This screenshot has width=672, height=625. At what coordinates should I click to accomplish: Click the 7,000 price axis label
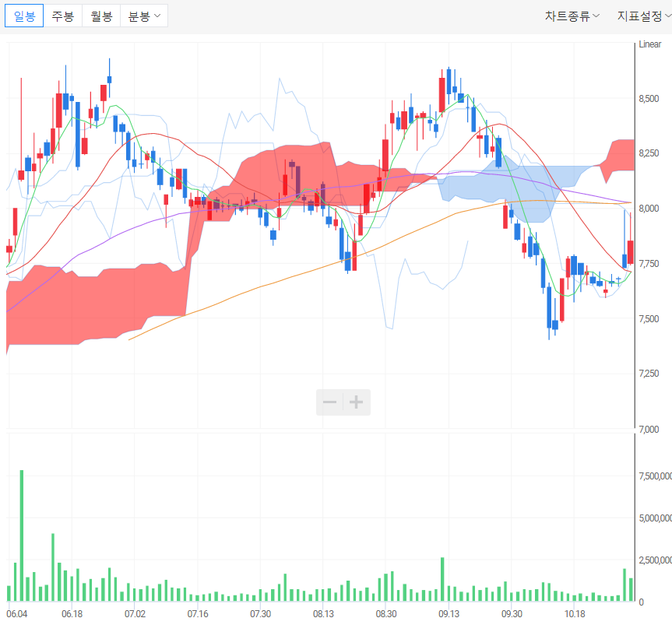click(649, 429)
